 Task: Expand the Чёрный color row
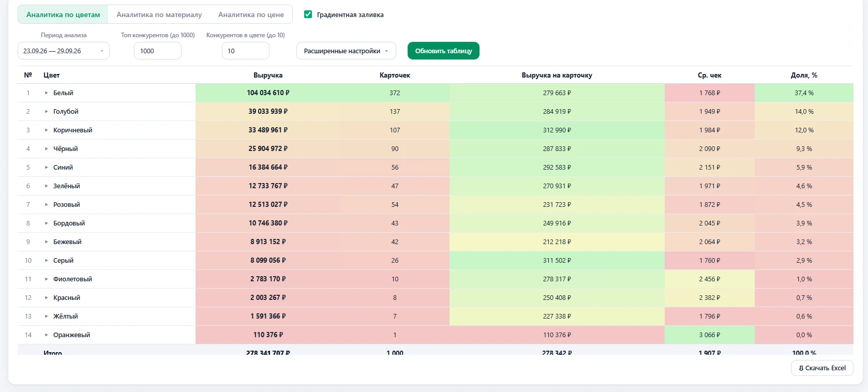46,149
